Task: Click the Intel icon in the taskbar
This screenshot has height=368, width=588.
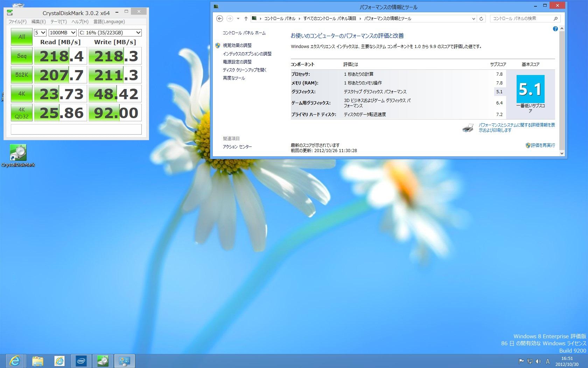Action: tap(81, 361)
